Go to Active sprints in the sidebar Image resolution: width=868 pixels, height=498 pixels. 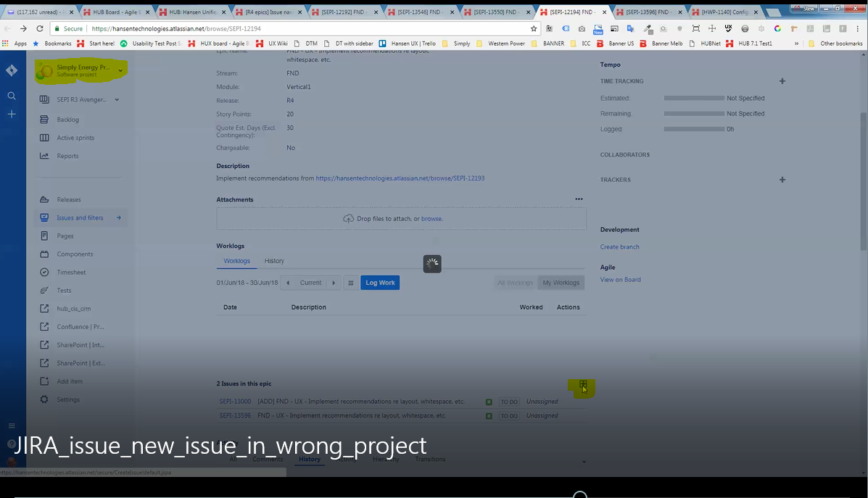pos(75,138)
